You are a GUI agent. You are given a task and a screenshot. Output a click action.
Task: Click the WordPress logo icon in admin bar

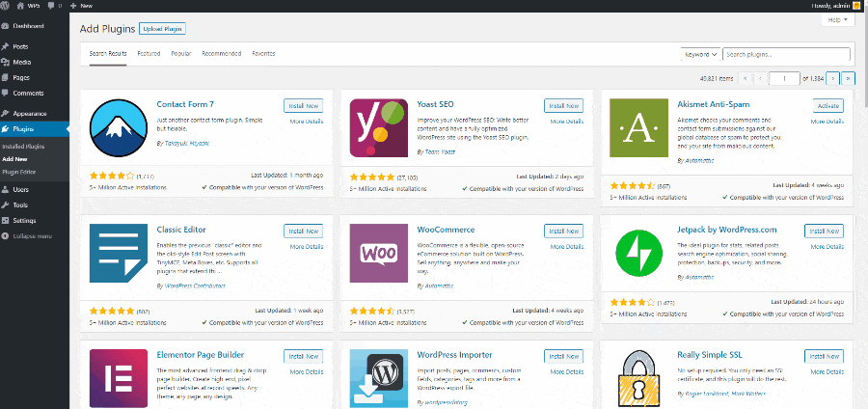click(x=5, y=6)
